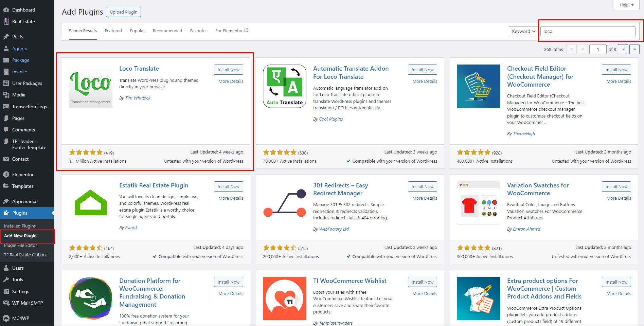Click the Users icon in sidebar
The height and width of the screenshot is (326, 644).
click(x=6, y=268)
